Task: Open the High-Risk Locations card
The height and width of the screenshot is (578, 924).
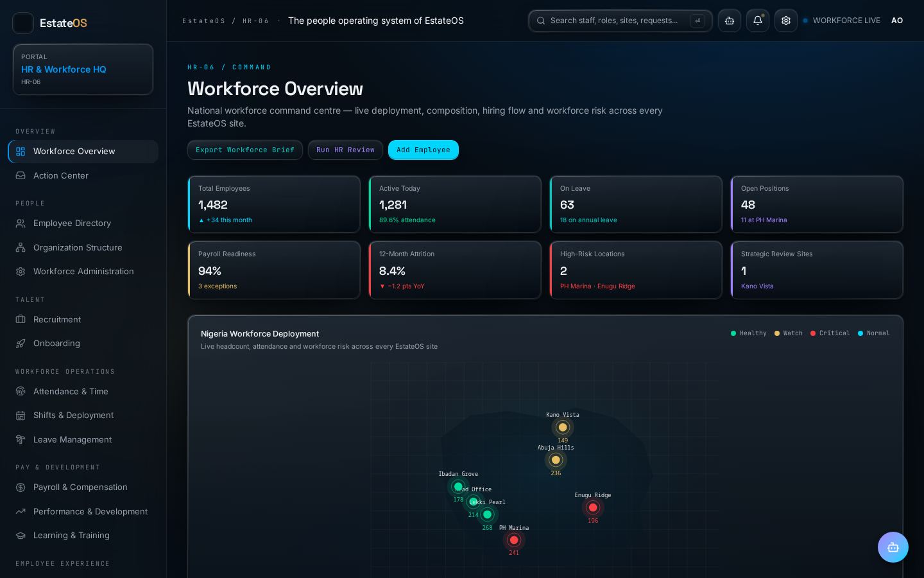Action: pyautogui.click(x=636, y=270)
